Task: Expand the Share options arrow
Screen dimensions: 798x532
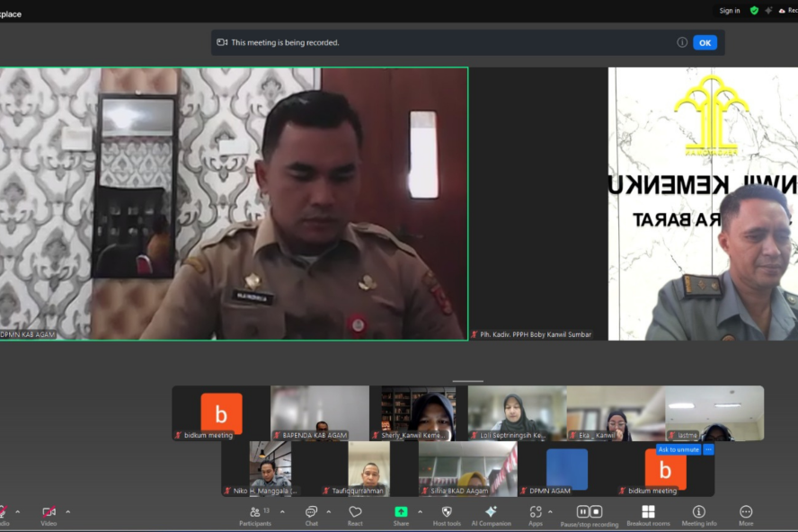Action: point(420,511)
